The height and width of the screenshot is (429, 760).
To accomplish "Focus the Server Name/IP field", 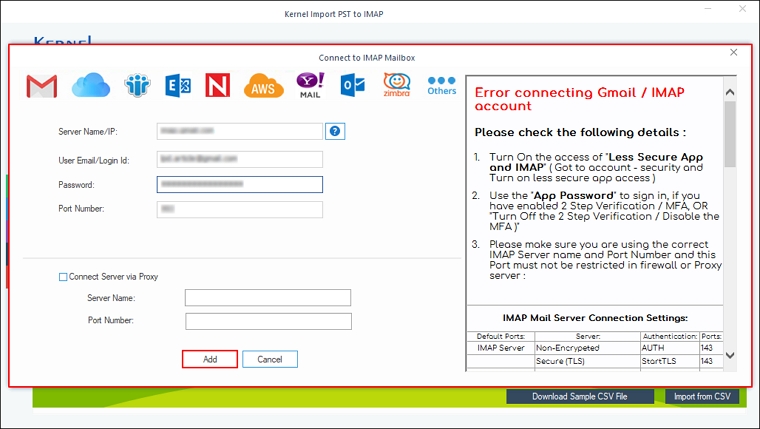I will point(239,131).
